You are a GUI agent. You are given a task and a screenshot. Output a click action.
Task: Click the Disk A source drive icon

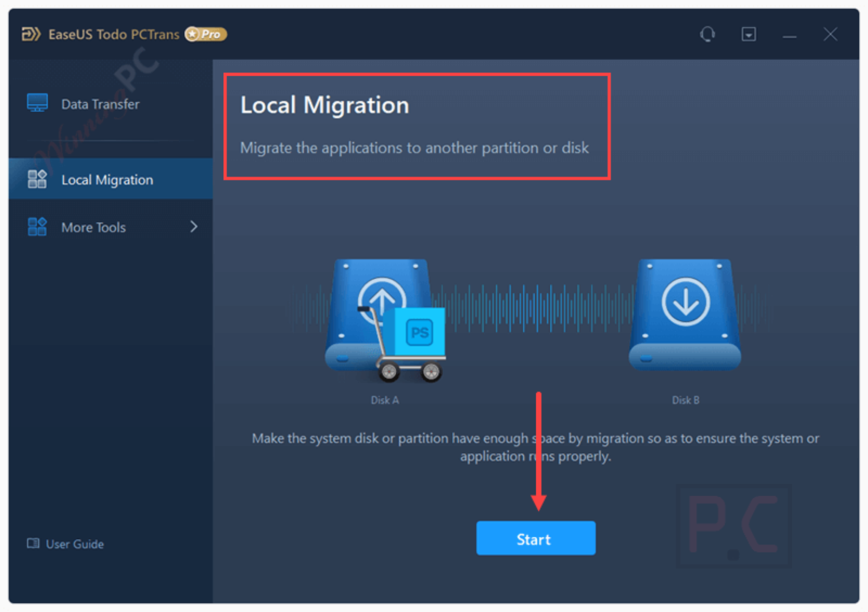[x=379, y=314]
